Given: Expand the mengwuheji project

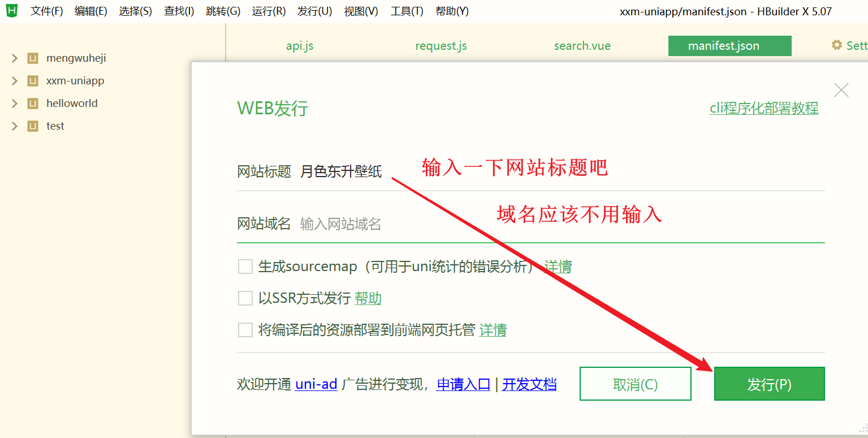Looking at the screenshot, I should point(15,58).
